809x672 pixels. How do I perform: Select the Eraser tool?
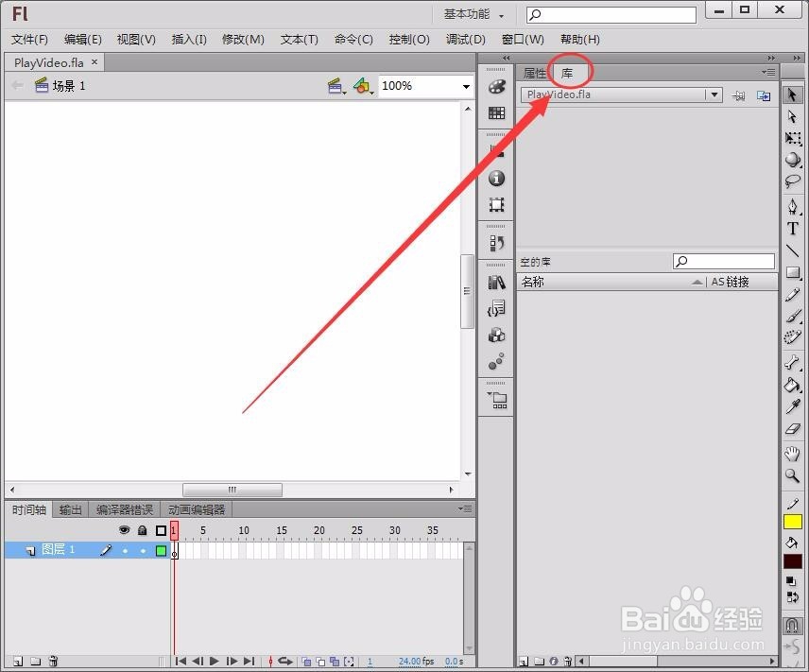click(793, 428)
